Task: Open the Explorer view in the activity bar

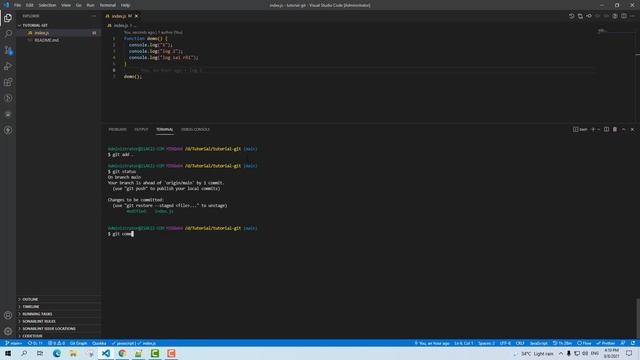Action: [8, 18]
